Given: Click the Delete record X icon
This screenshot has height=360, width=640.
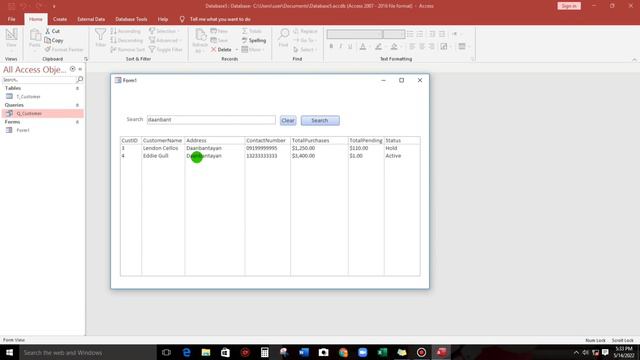Looking at the screenshot, I should point(213,49).
